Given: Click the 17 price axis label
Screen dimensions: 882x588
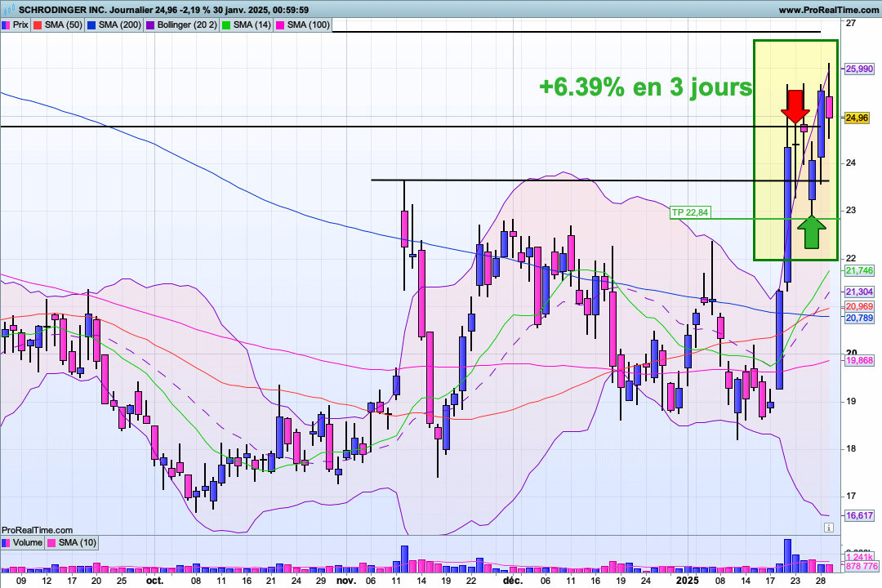Looking at the screenshot, I should click(851, 497).
